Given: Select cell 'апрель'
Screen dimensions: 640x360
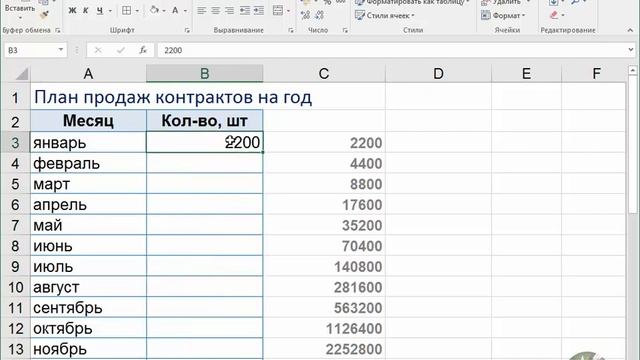Looking at the screenshot, I should [88, 204].
